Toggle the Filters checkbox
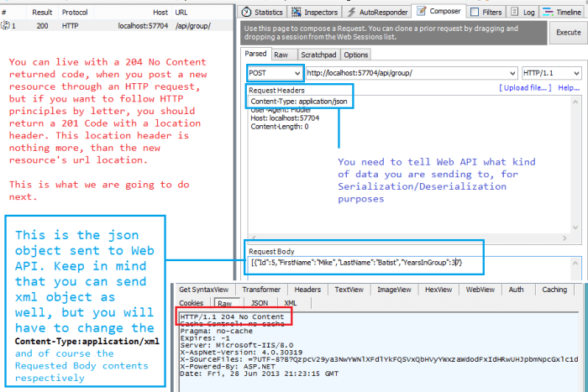Viewport: 588px width, 392px height. (475, 13)
